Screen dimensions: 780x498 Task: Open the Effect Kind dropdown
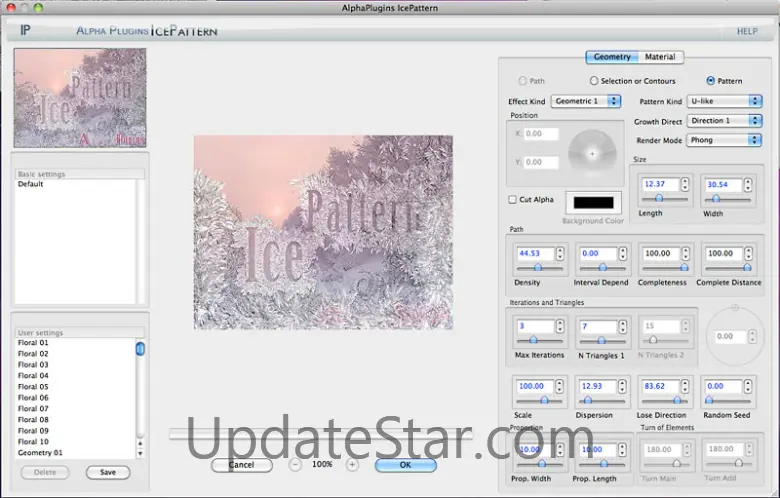(x=586, y=101)
